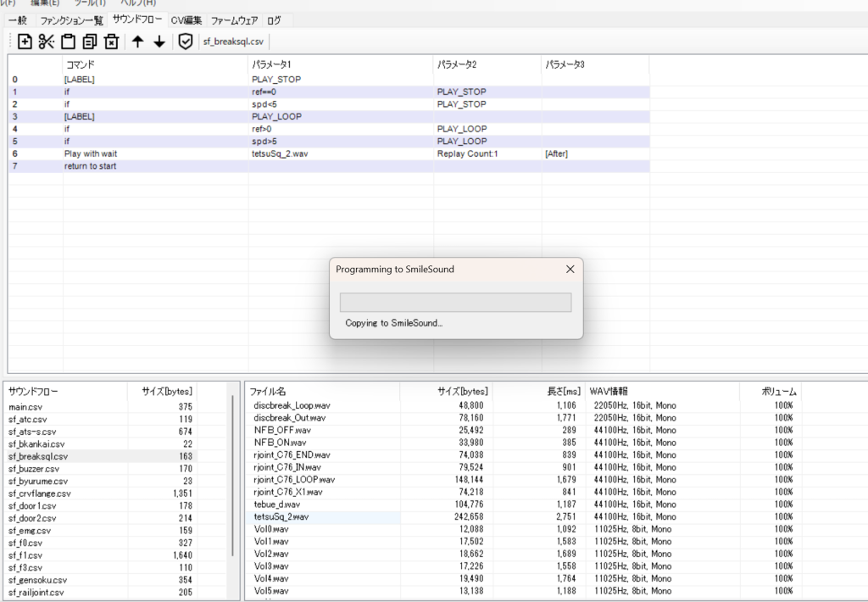868x602 pixels.
Task: Click the clipboard paste icon
Action: coord(68,42)
